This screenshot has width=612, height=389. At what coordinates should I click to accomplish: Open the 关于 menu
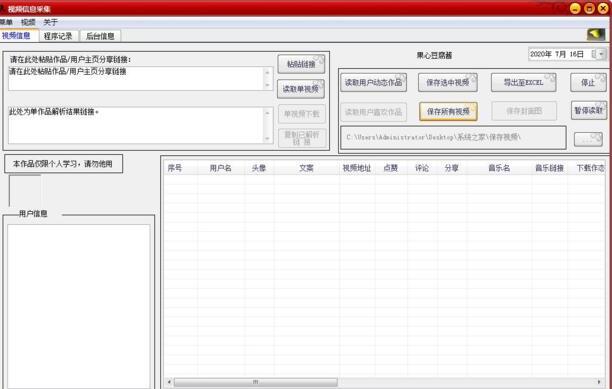50,22
